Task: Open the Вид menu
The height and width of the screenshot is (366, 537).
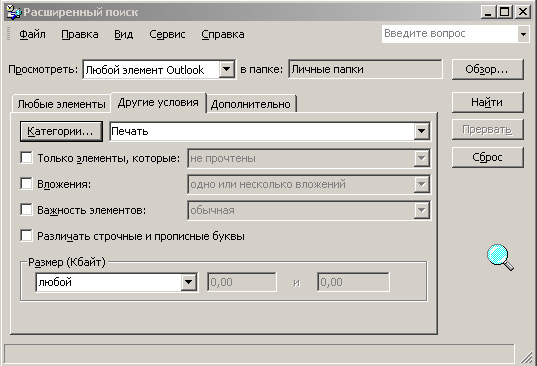Action: pos(124,34)
